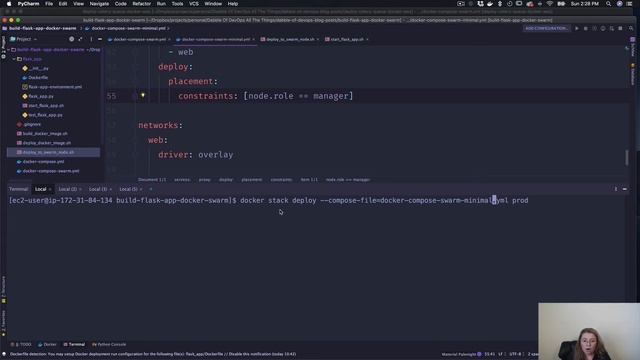Select Dockerfile in project tree
This screenshot has height=360, width=640.
coord(38,78)
